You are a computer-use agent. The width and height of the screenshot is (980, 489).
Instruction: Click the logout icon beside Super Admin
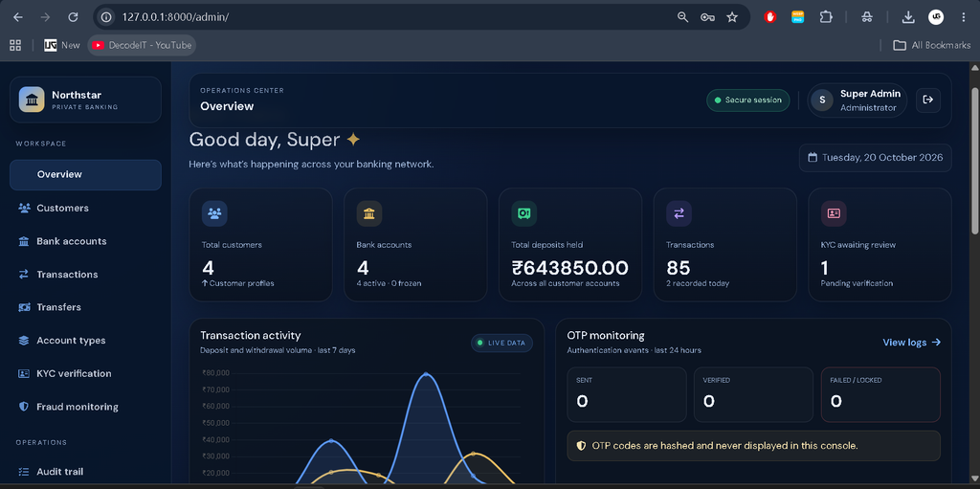point(928,100)
